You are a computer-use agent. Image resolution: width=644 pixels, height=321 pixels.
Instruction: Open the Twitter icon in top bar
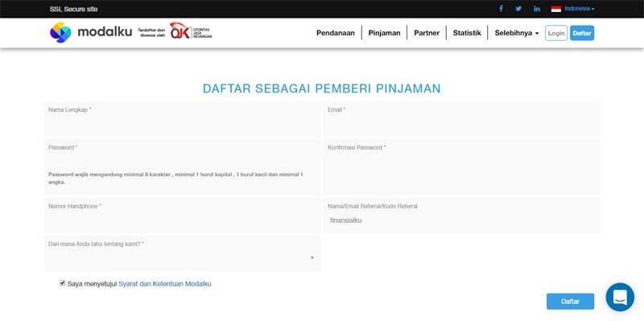518,9
